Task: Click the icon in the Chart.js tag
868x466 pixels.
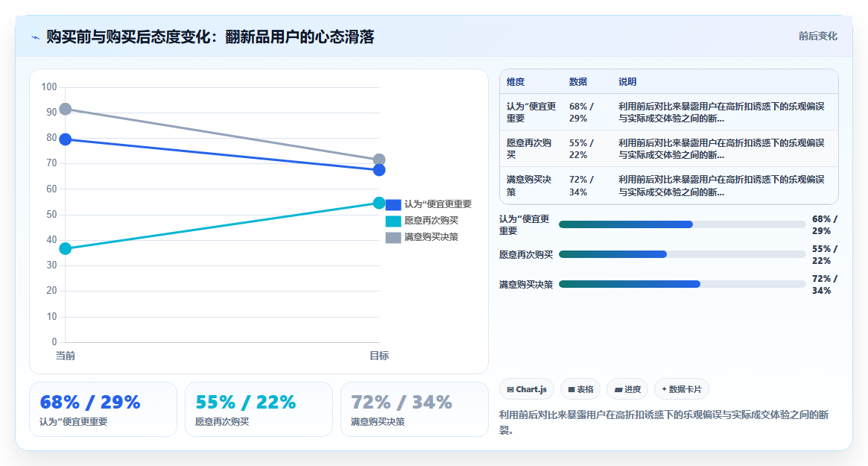Action: pos(510,389)
